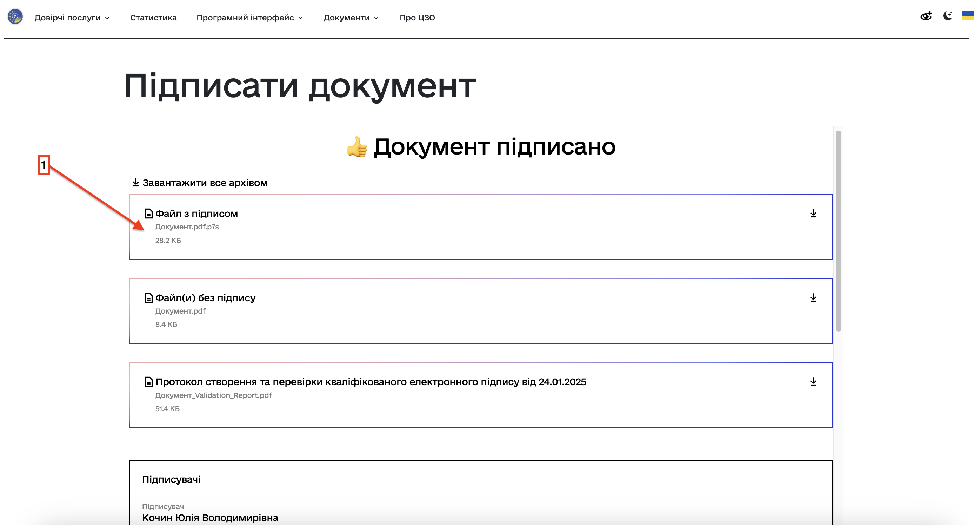Click the document icon beside Протокол створення
Viewport: 980px width, 525px height.
(148, 382)
